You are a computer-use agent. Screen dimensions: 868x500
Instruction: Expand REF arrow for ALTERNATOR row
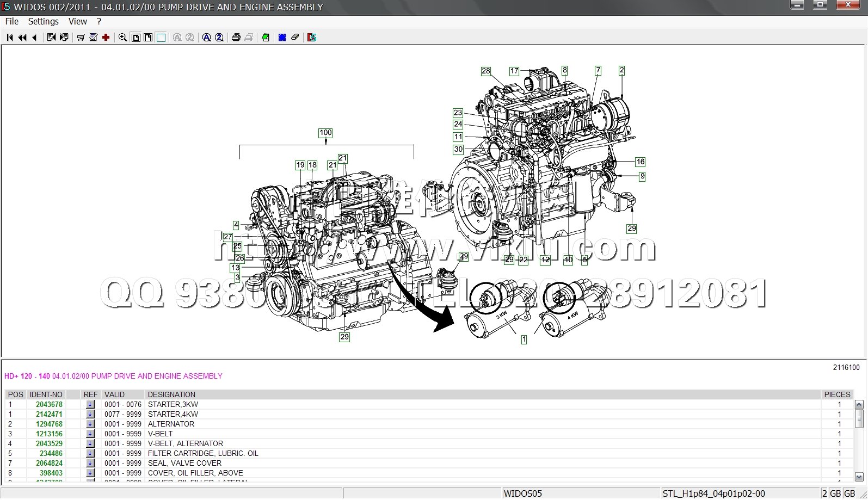click(x=90, y=424)
